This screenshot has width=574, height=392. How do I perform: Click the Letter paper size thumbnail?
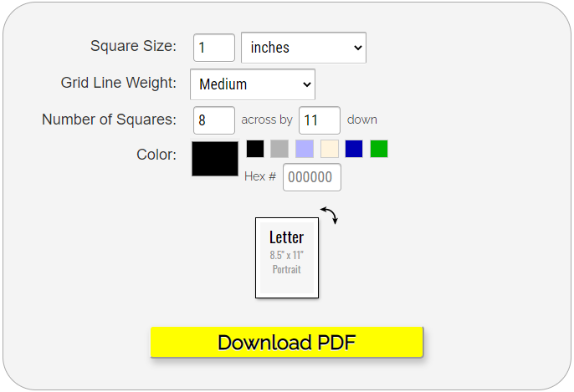tap(287, 257)
